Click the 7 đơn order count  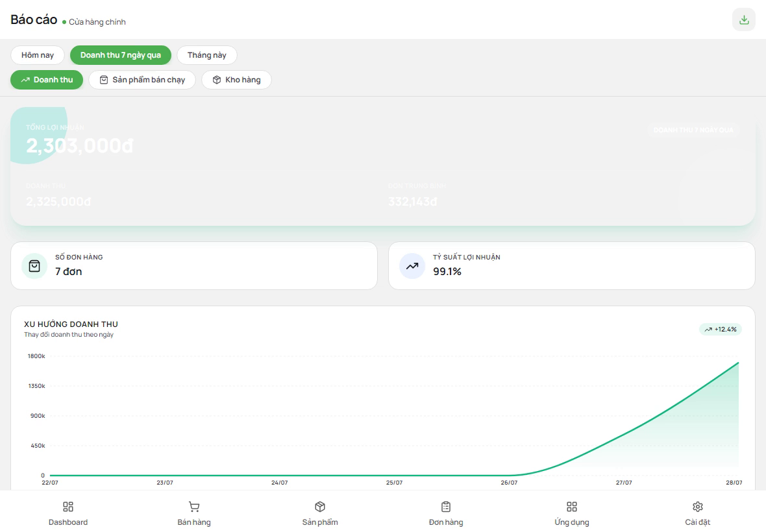click(68, 271)
